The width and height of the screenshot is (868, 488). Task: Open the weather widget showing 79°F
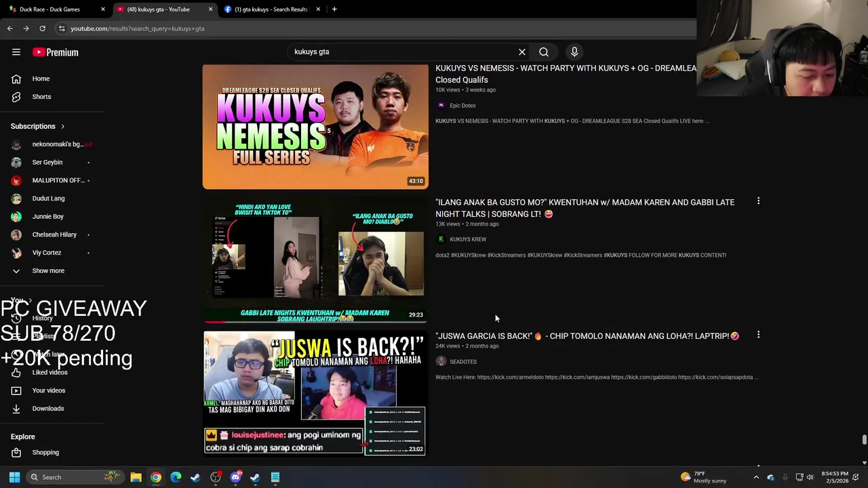pos(703,477)
